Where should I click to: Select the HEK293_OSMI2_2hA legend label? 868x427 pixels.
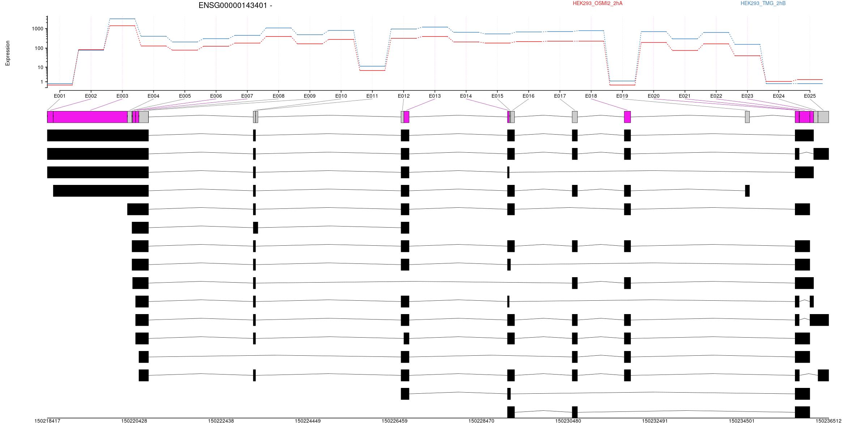[x=597, y=4]
